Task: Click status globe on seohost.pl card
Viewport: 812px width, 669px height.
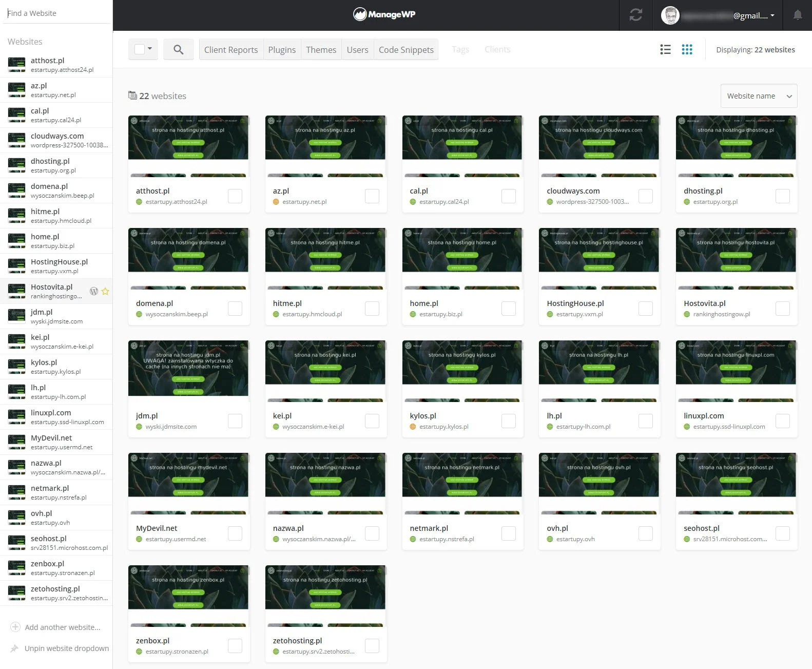Action: [687, 539]
